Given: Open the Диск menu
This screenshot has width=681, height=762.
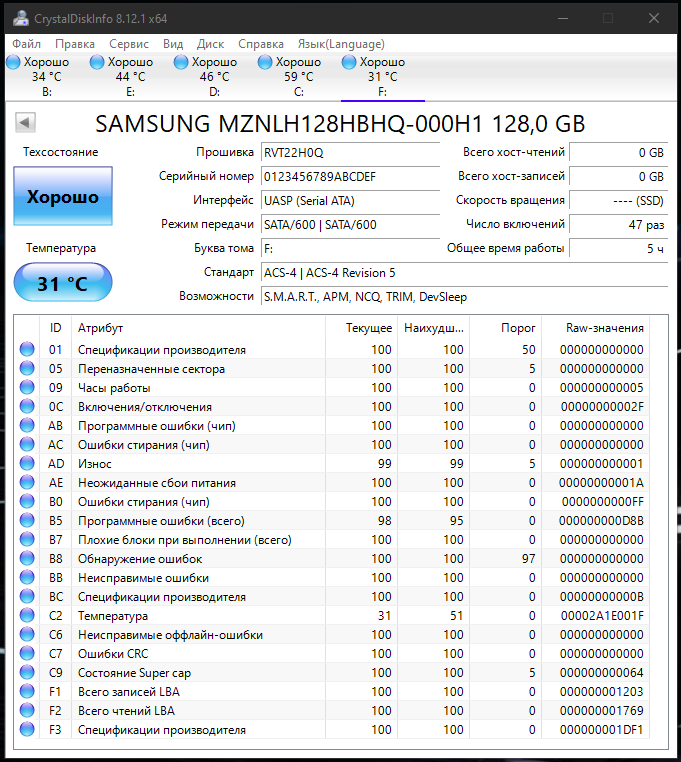Looking at the screenshot, I should point(210,44).
